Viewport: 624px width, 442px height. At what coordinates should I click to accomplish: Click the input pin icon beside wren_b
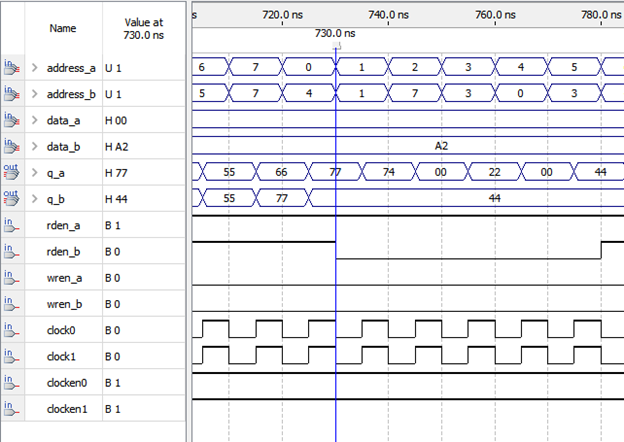pos(12,303)
